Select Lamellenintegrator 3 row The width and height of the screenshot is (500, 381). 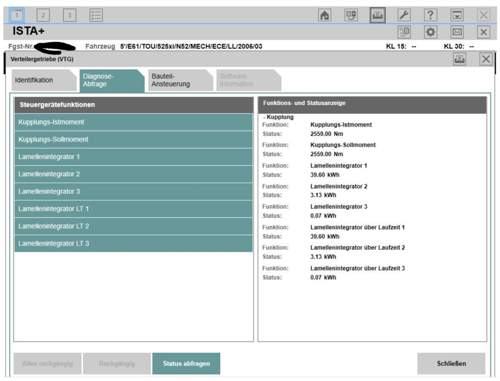coord(134,191)
